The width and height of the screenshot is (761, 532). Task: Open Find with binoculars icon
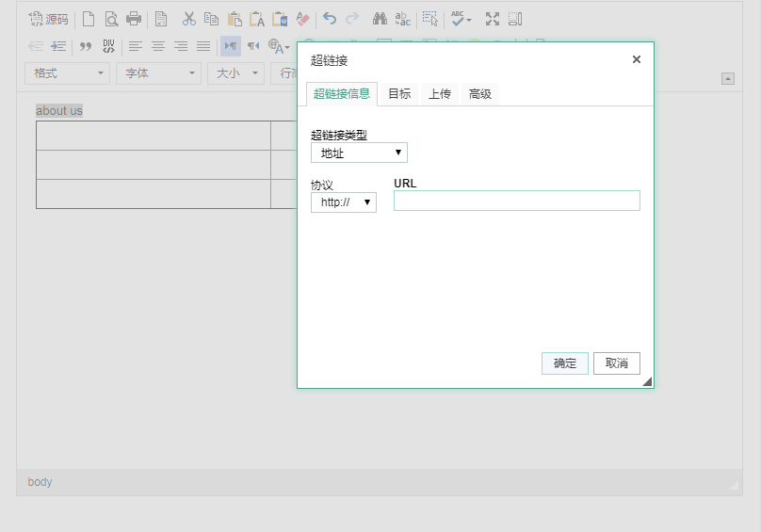pyautogui.click(x=380, y=19)
